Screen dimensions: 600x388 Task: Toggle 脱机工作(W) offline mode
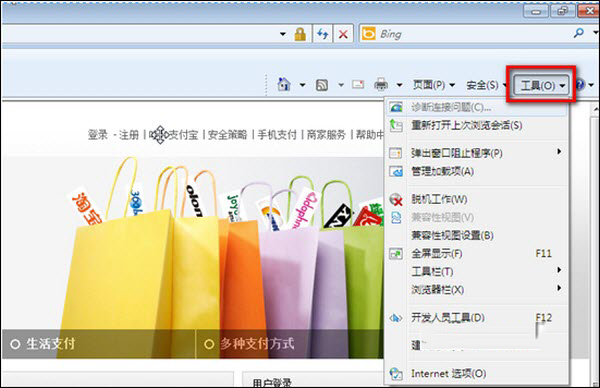(476, 199)
